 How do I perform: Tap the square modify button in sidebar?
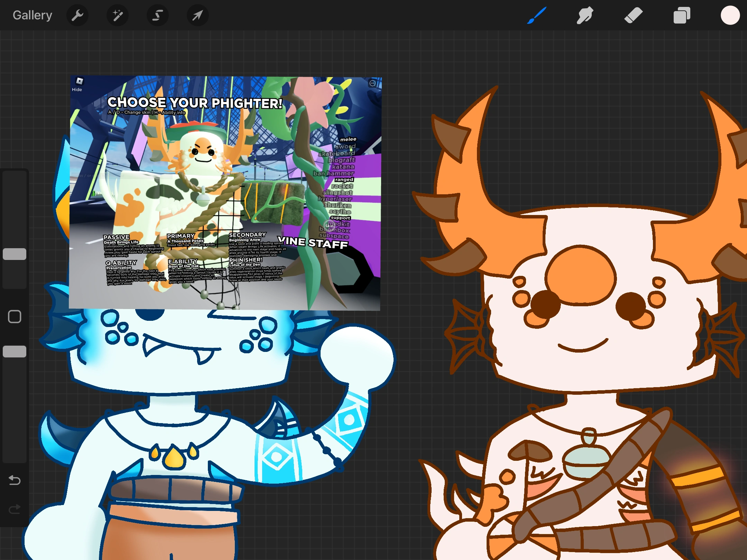(x=15, y=316)
